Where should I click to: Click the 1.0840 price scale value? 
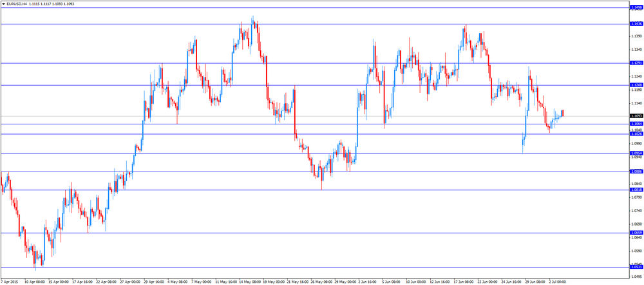pos(637,184)
